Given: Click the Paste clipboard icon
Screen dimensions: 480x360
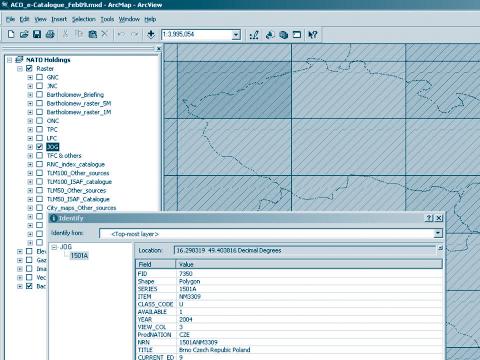Looking at the screenshot, I should pyautogui.click(x=92, y=34).
